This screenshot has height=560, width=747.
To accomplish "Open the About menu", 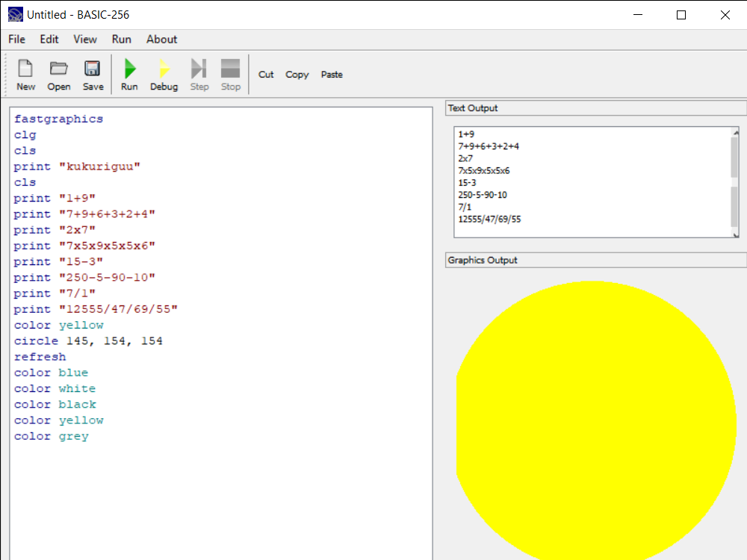I will coord(161,39).
